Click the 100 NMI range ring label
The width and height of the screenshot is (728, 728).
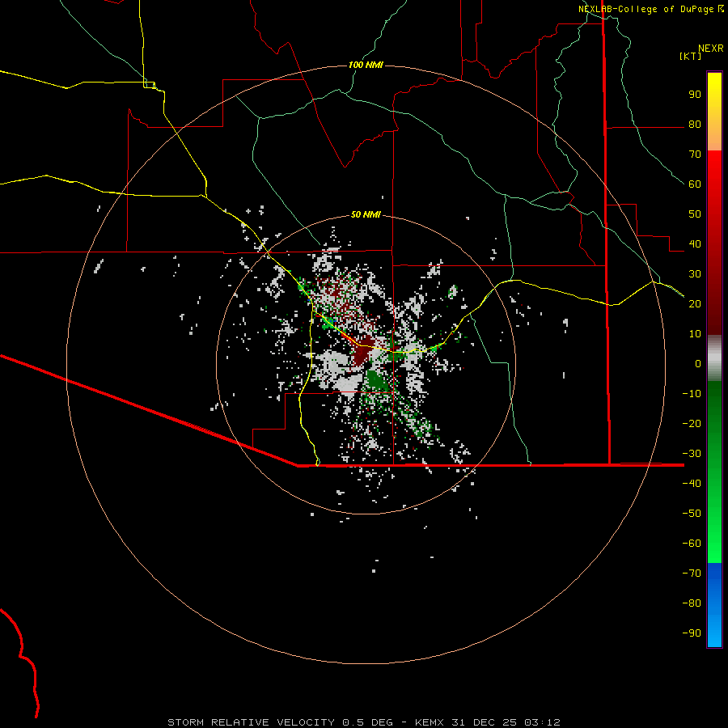(366, 65)
